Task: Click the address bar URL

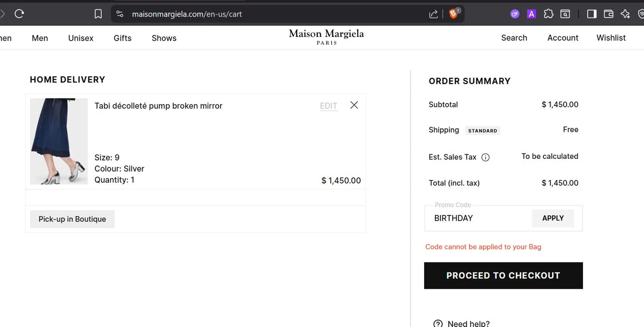Action: coord(187,14)
